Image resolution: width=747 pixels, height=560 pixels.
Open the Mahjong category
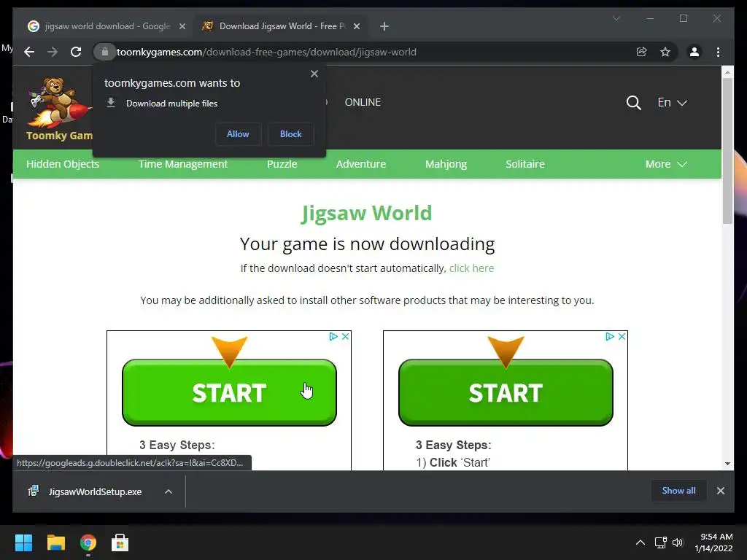pos(446,164)
